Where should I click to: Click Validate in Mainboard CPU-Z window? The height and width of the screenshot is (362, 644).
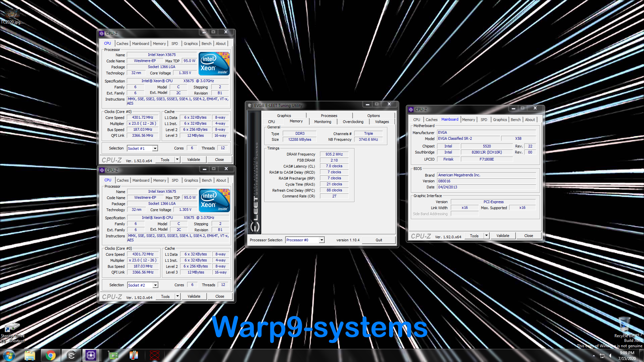[x=503, y=236]
